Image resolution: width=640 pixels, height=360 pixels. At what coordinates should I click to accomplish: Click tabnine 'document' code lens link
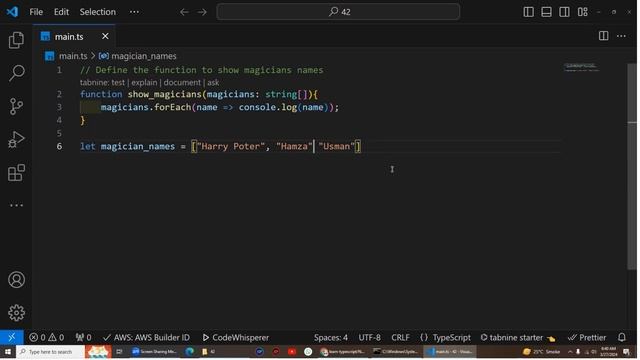point(182,82)
